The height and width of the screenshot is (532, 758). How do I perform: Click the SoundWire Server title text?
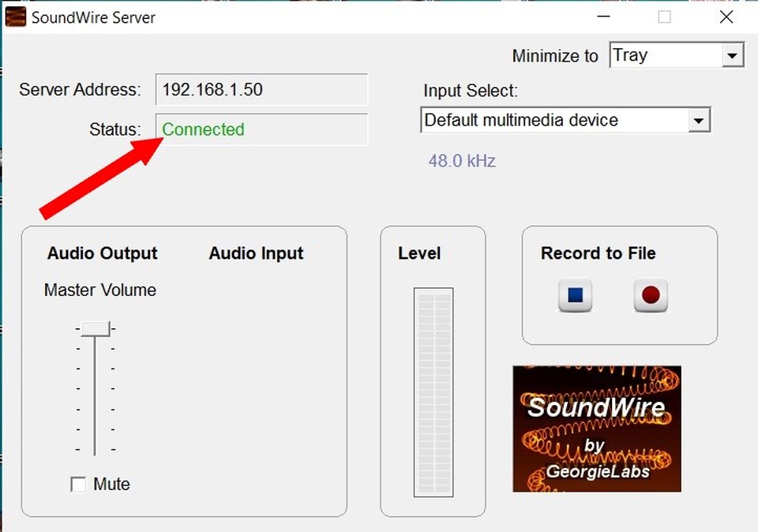click(x=93, y=18)
